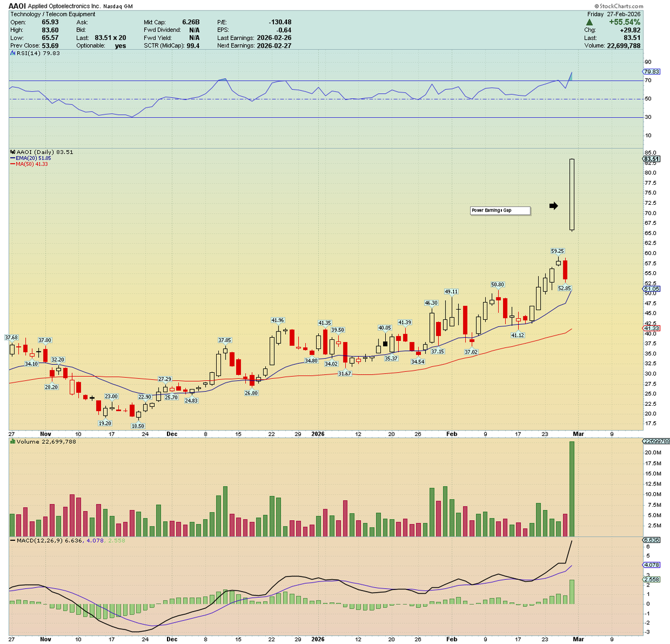Click the Volume 22,699,788 legend text

point(46,441)
